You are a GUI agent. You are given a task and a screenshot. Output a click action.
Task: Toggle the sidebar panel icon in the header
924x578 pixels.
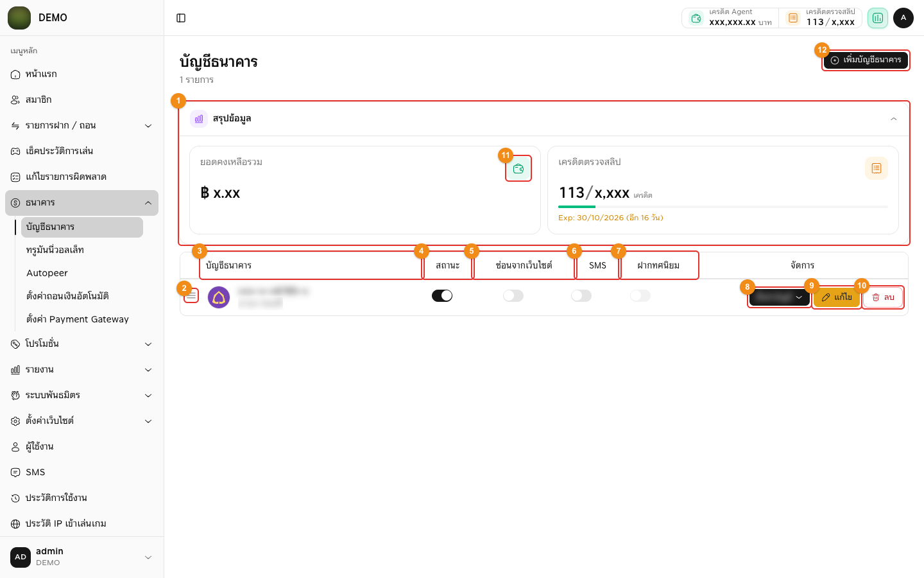pos(181,18)
